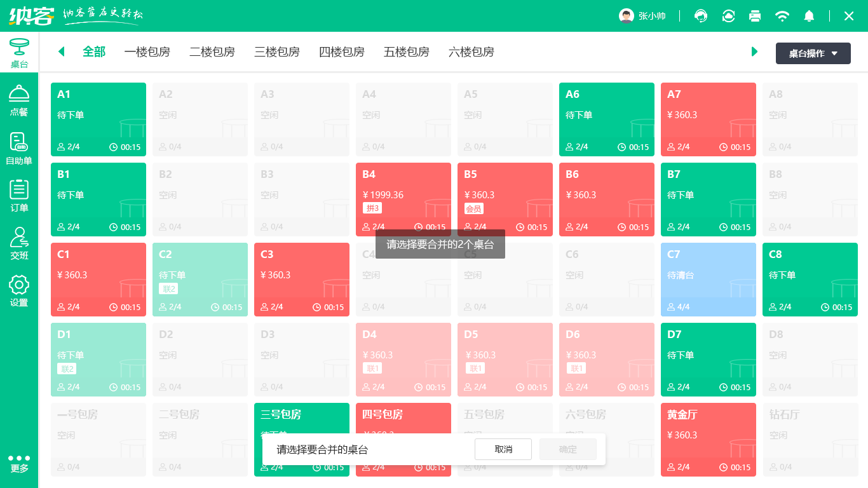
Task: Click the notification bell icon
Action: (x=809, y=16)
